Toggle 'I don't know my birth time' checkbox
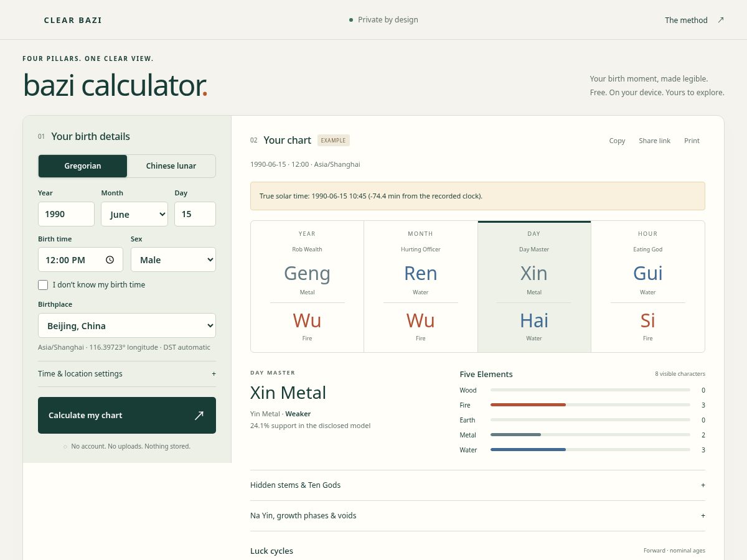Viewport: 747px width, 560px height. (43, 285)
